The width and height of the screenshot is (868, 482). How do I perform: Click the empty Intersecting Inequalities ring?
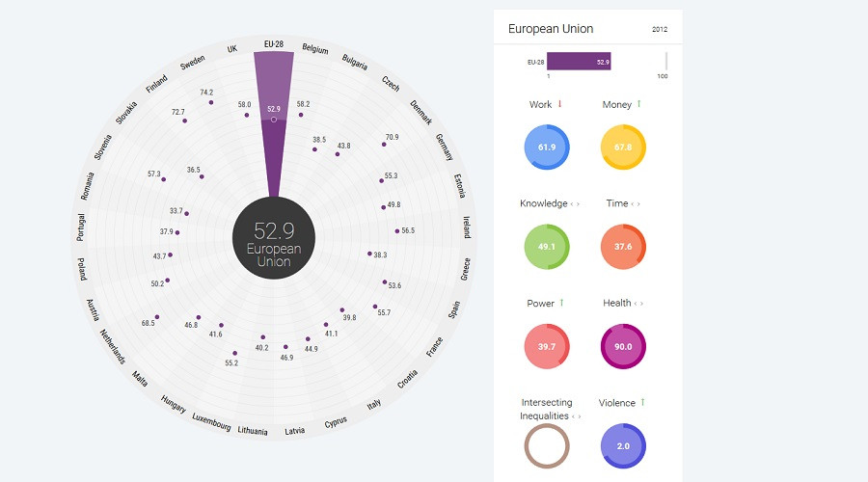coord(547,446)
